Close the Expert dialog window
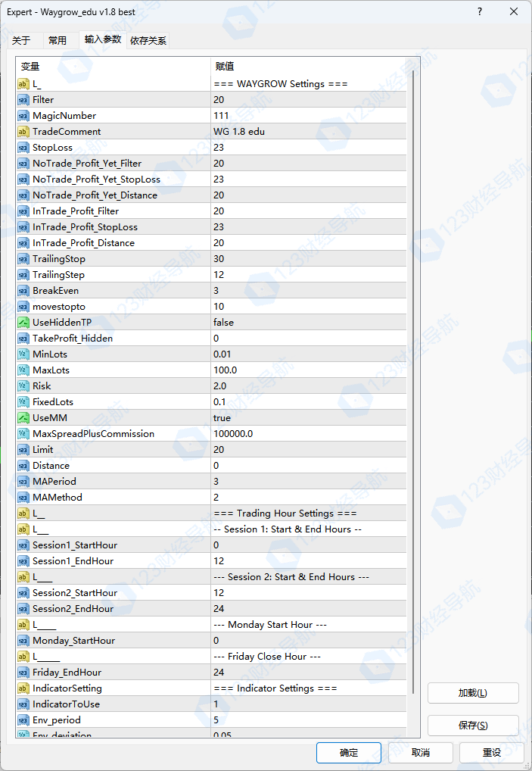 click(x=514, y=11)
